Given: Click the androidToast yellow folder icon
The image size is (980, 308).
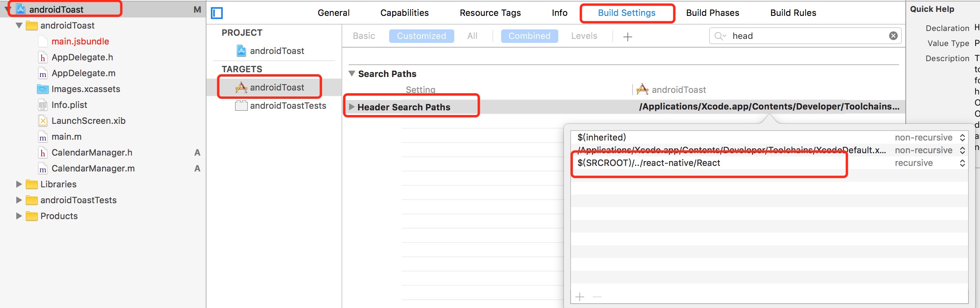Looking at the screenshot, I should point(31,26).
